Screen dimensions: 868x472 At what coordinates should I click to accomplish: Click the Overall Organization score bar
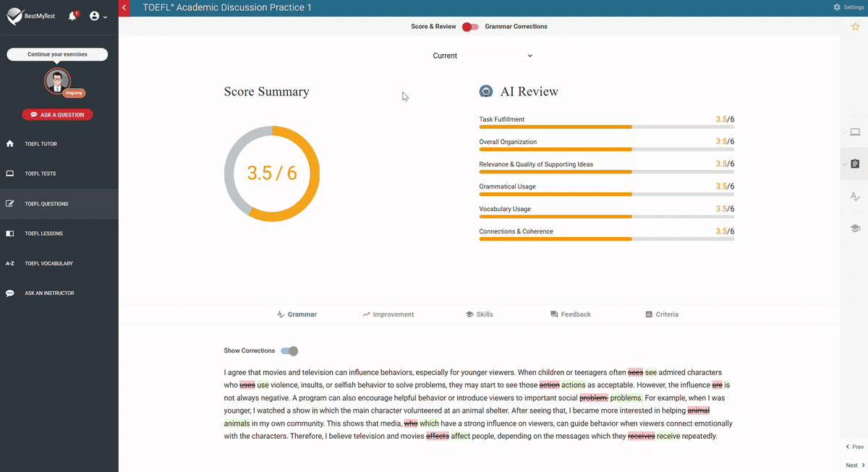coord(606,149)
